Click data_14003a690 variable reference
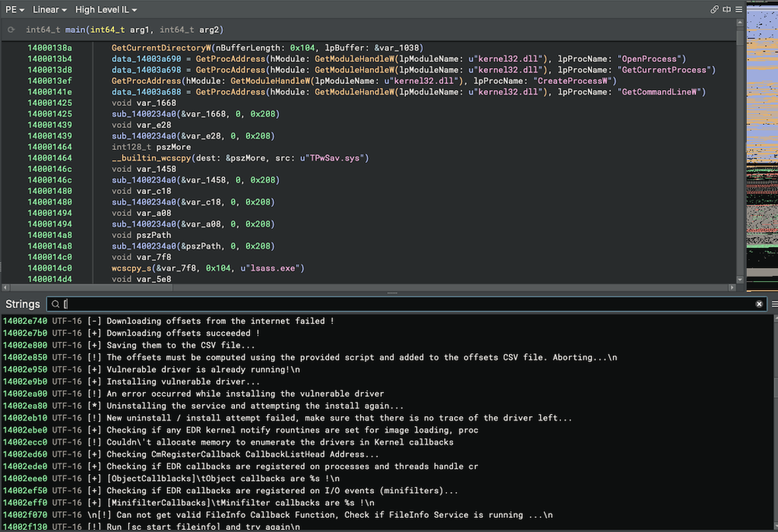Screen dimensions: 778x532 146,59
